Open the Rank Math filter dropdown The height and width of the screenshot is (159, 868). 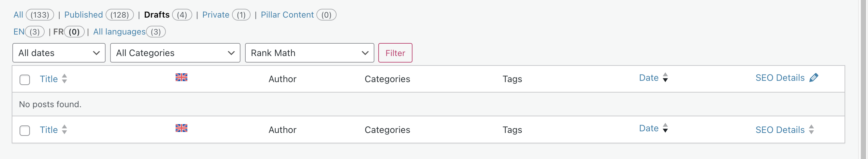(309, 53)
